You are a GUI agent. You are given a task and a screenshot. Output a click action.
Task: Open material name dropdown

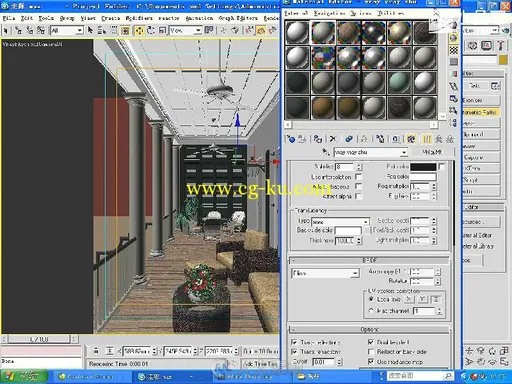[404, 152]
